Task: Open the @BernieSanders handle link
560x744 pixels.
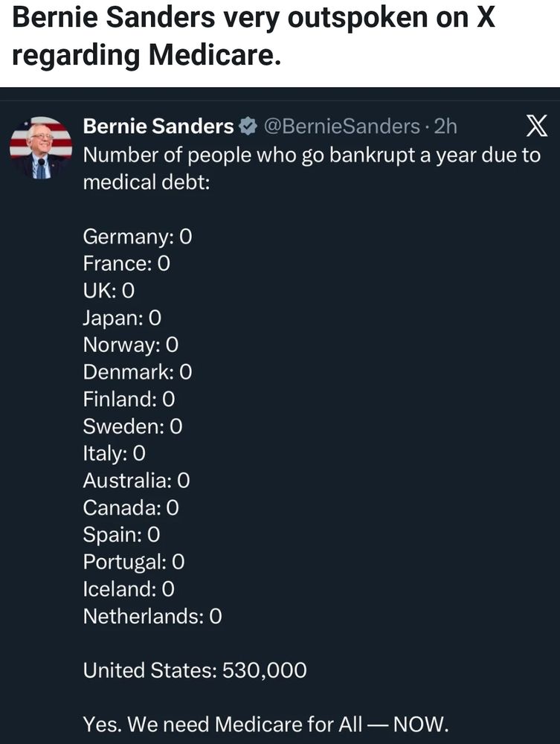Action: tap(342, 127)
